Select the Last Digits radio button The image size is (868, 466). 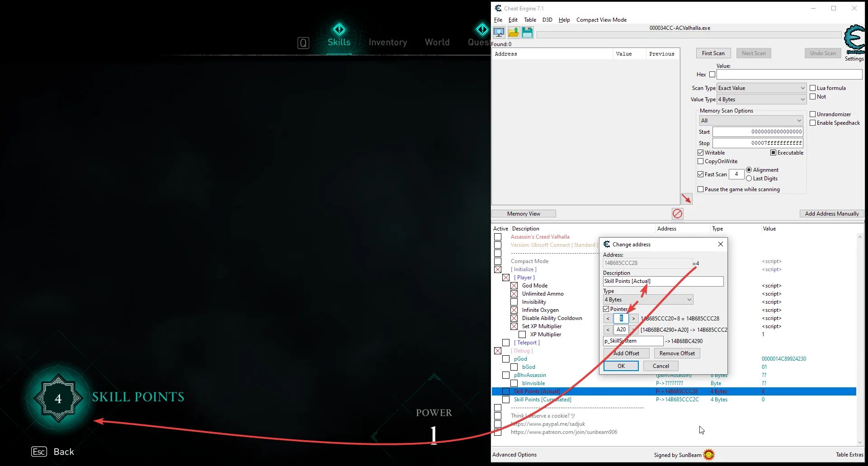coord(749,179)
